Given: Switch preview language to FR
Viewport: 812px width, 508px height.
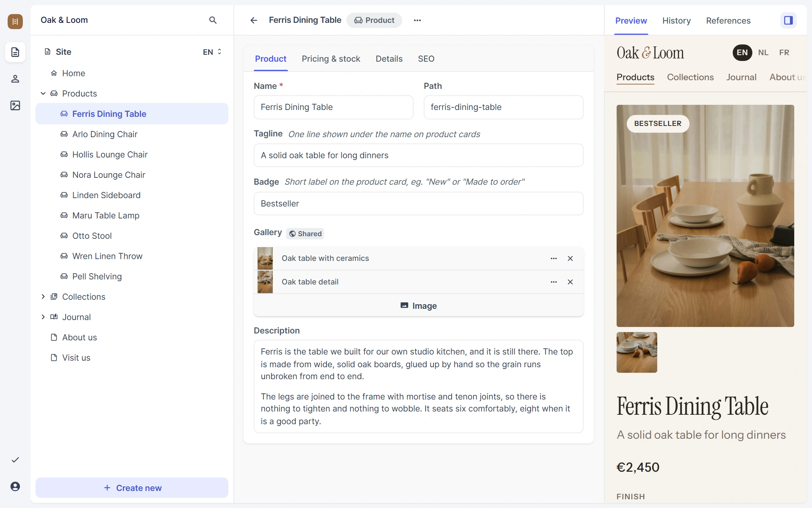Looking at the screenshot, I should tap(784, 53).
